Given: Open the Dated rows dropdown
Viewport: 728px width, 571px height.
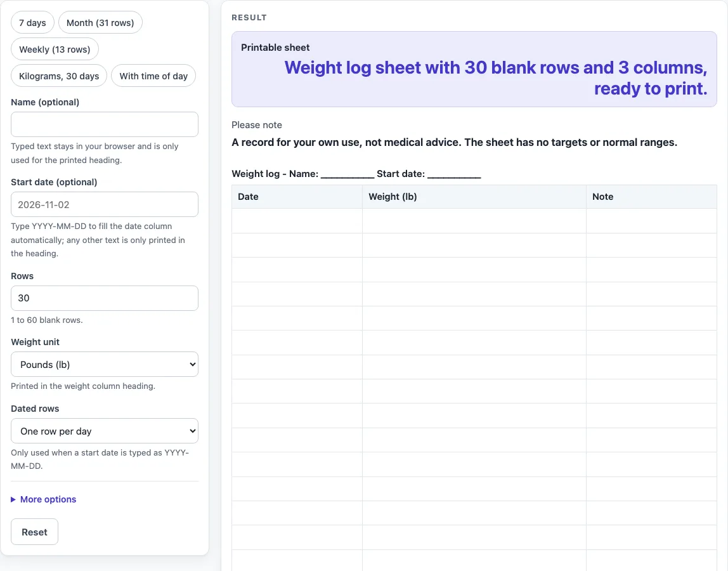Looking at the screenshot, I should (x=105, y=431).
